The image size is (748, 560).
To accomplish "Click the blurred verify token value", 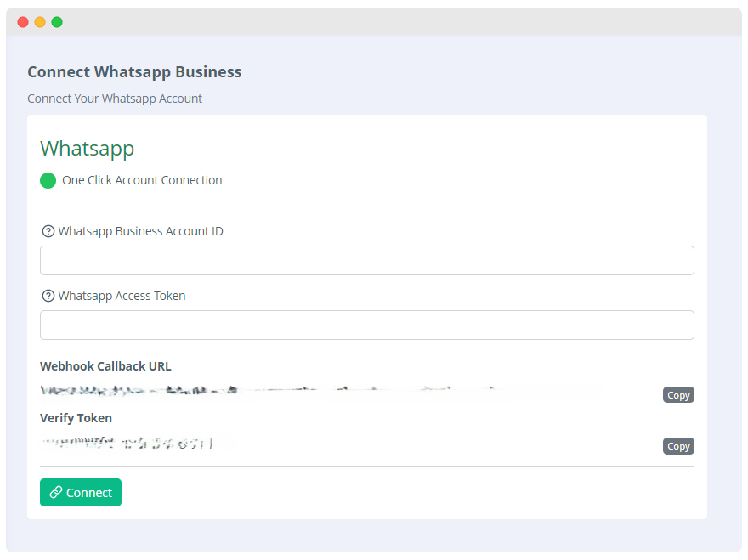I will tap(127, 444).
